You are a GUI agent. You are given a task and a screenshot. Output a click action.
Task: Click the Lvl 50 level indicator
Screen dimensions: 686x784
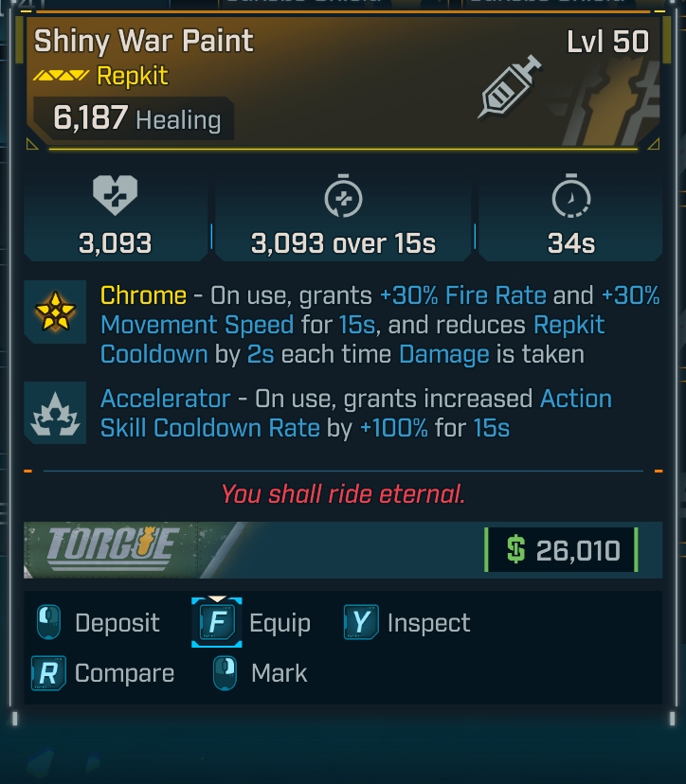[x=607, y=42]
